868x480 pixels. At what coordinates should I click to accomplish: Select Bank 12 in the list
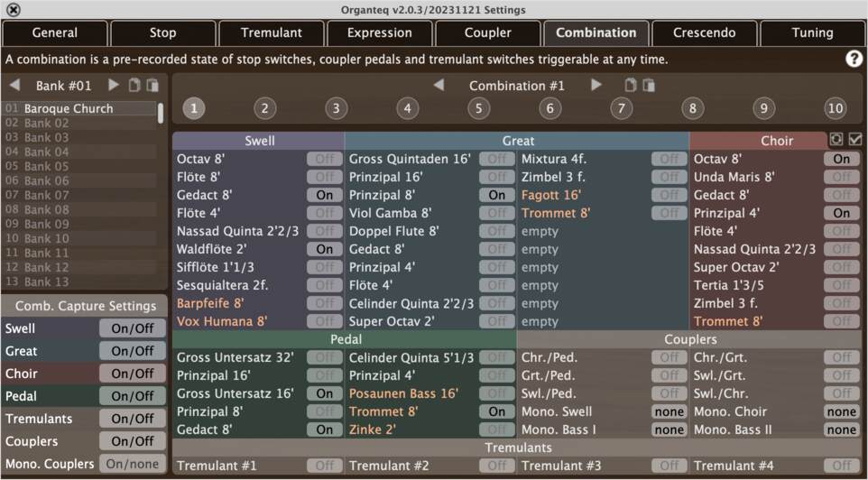[x=79, y=267]
